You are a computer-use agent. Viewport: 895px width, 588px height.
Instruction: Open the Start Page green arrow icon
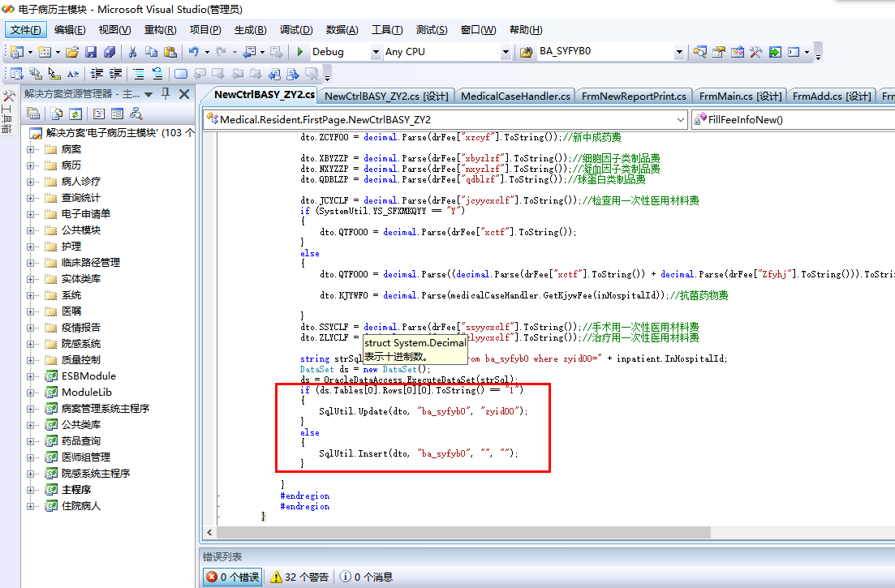pos(775,52)
